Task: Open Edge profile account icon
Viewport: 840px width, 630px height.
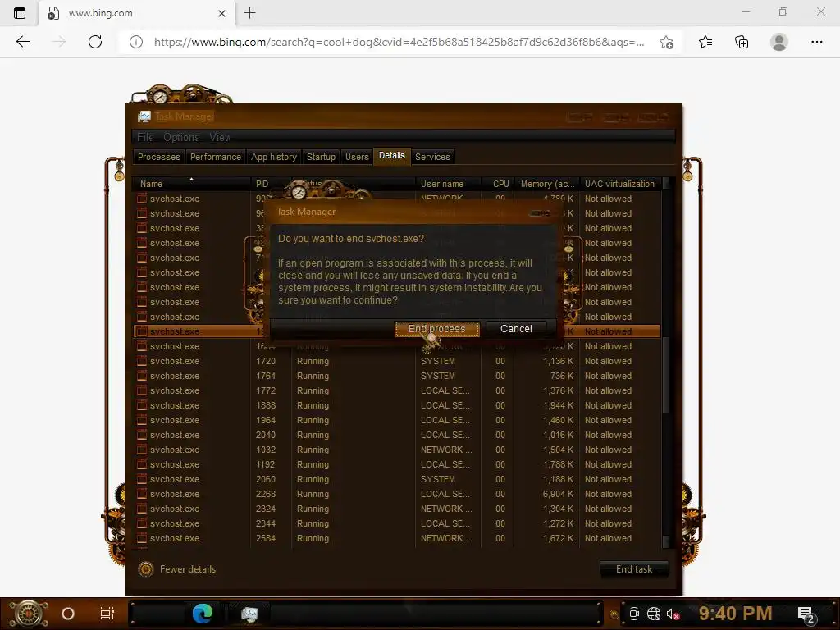Action: pos(779,42)
